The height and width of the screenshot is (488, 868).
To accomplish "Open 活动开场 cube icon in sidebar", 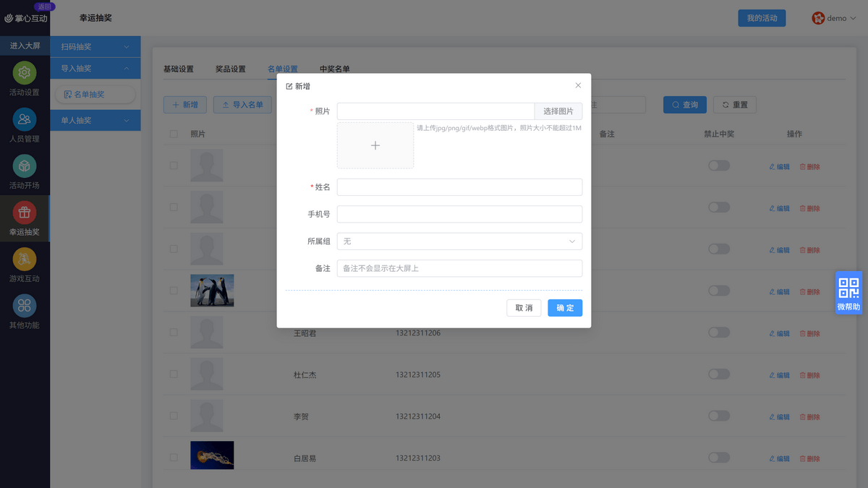I will 24,166.
